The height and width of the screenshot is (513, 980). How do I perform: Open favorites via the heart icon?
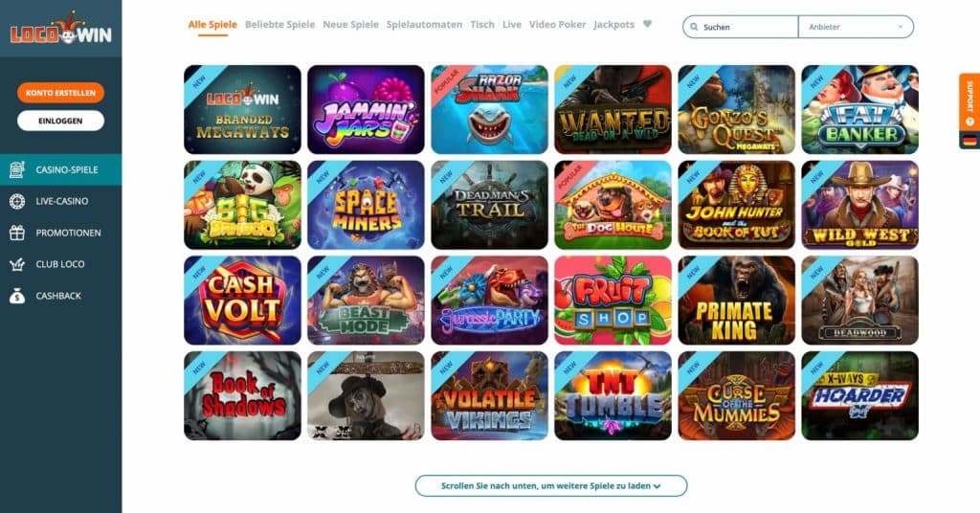point(648,24)
